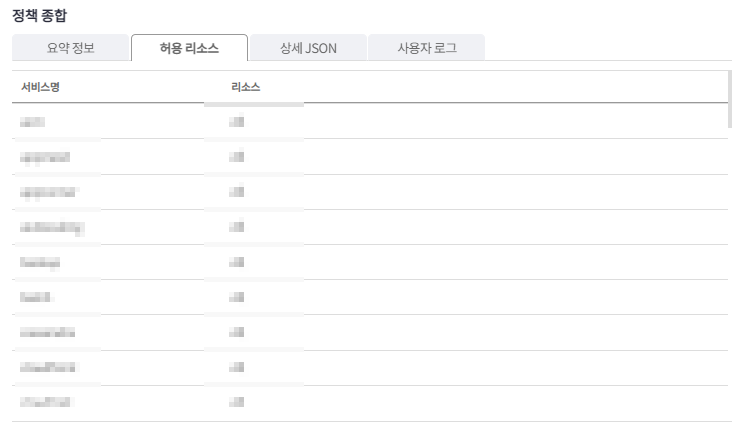
Task: Select the third row's service name
Action: pyautogui.click(x=48, y=192)
